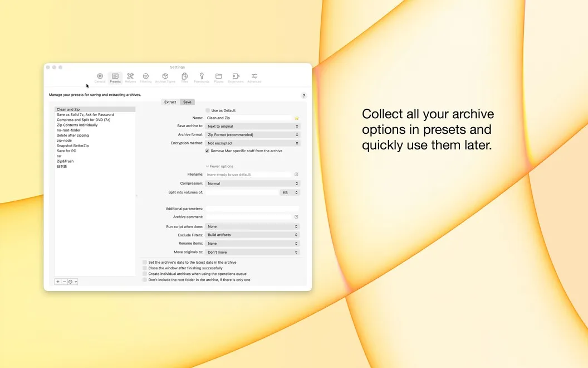Click the Additional parameters field
The height and width of the screenshot is (368, 588).
coord(252,209)
